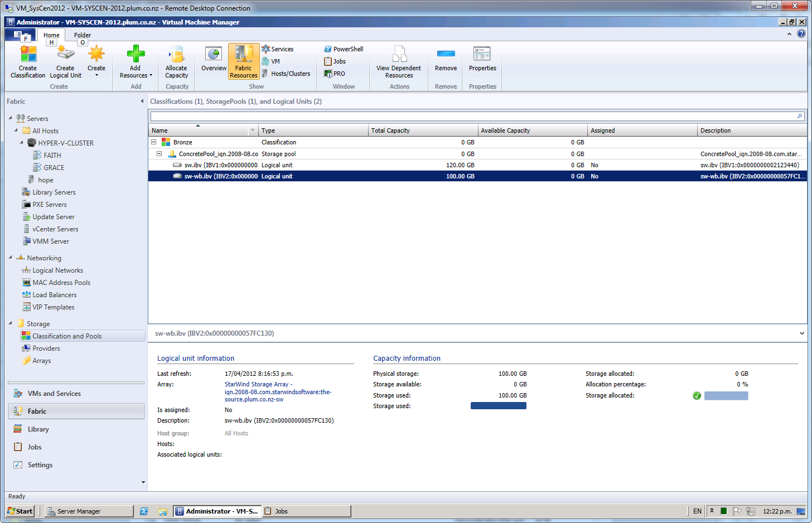Open the Settings workspace
Viewport: 812px width, 523px height.
pyautogui.click(x=76, y=465)
